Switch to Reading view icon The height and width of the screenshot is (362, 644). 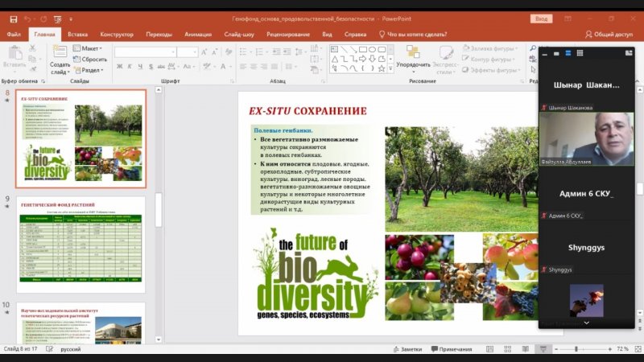526,349
